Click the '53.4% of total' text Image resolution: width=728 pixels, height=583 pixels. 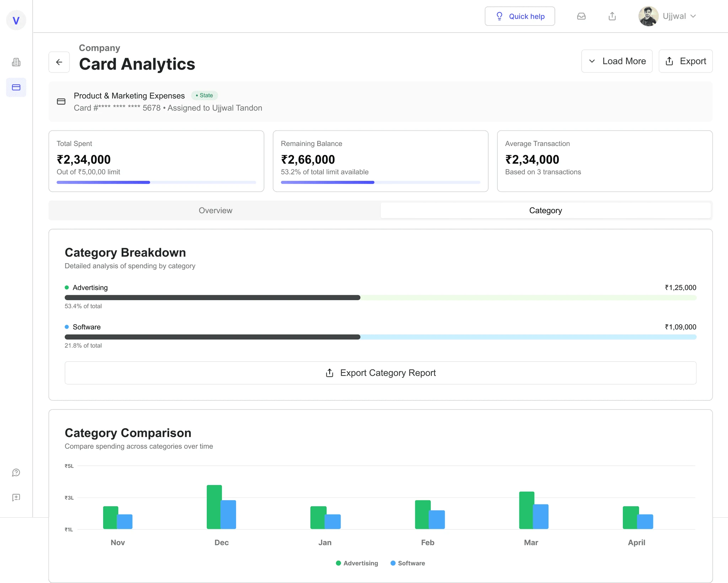(83, 306)
